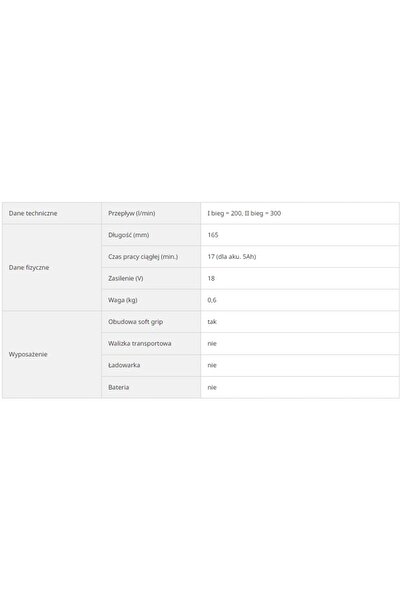Click the 165 length value

[213, 235]
